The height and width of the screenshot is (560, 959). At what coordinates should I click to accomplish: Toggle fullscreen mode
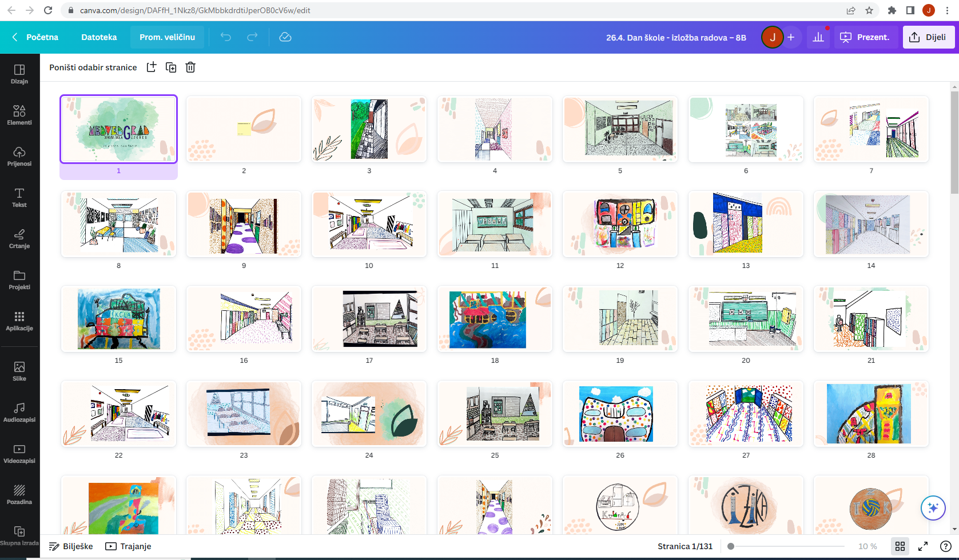pos(923,546)
